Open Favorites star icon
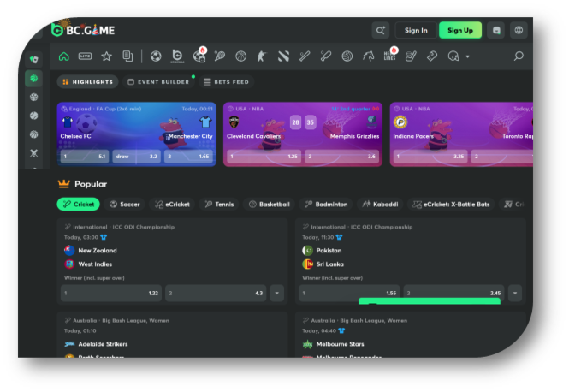Image resolution: width=569 pixels, height=392 pixels. (x=106, y=56)
